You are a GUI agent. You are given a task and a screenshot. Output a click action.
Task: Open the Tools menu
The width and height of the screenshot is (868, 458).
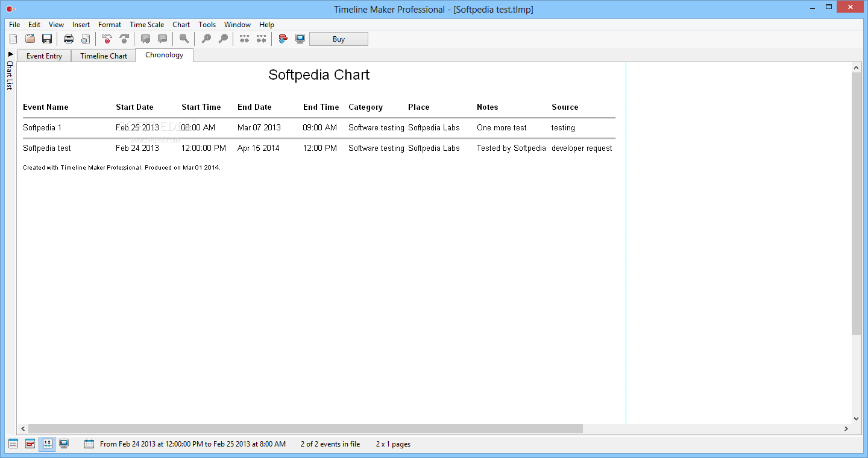click(207, 25)
